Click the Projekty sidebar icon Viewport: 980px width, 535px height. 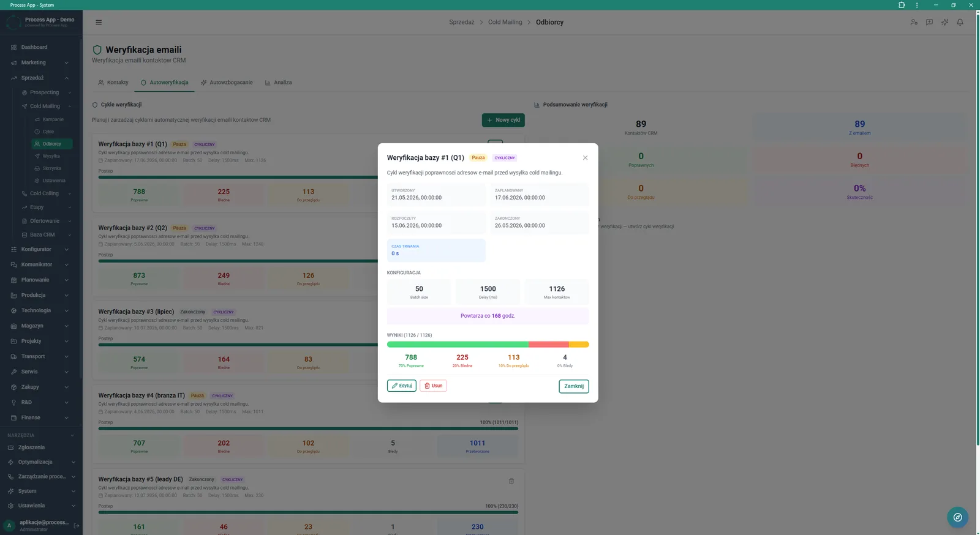[13, 341]
